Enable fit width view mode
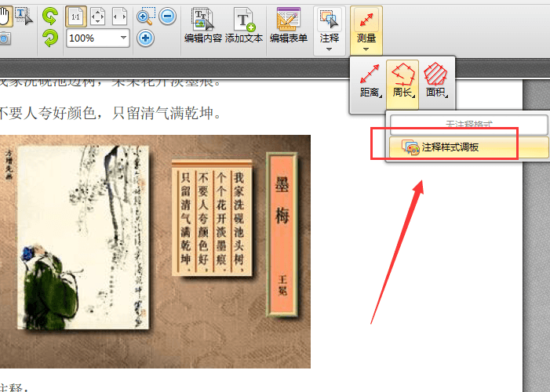Image resolution: width=550 pixels, height=392 pixels. click(x=119, y=15)
